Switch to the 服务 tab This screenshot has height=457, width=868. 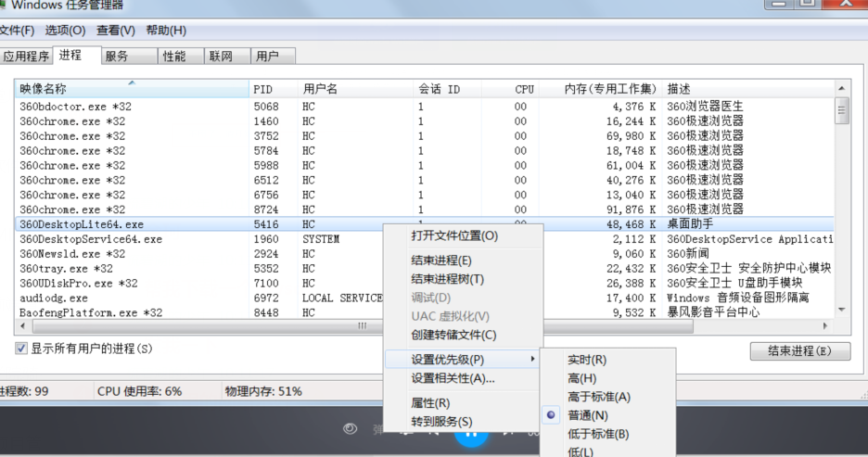click(x=129, y=56)
